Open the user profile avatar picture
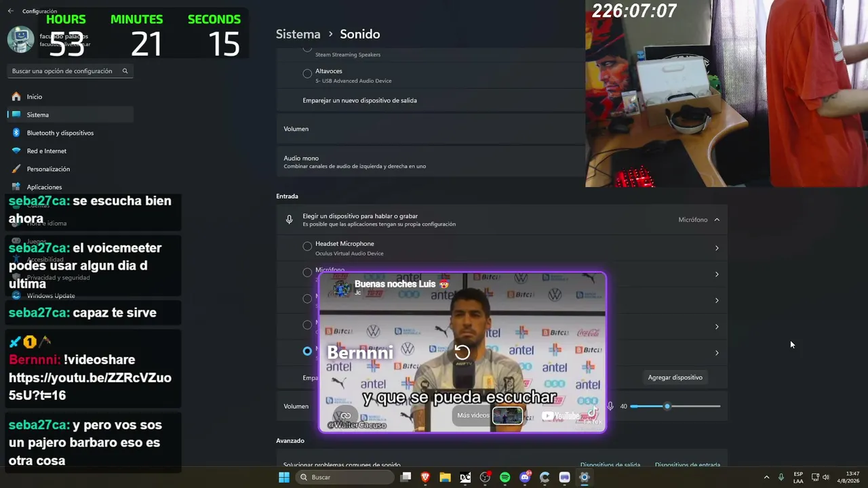Image resolution: width=868 pixels, height=488 pixels. (20, 39)
